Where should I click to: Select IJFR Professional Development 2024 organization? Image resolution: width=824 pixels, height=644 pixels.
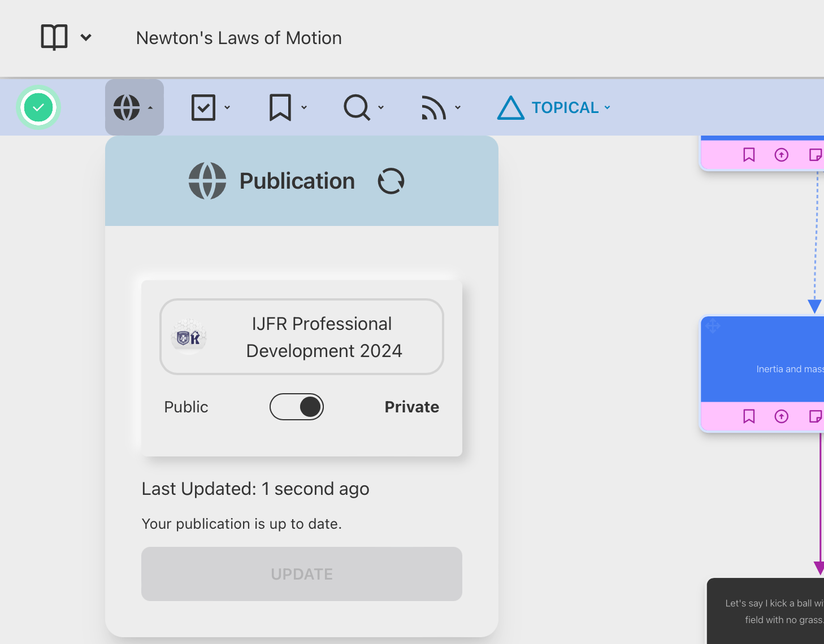click(x=302, y=337)
